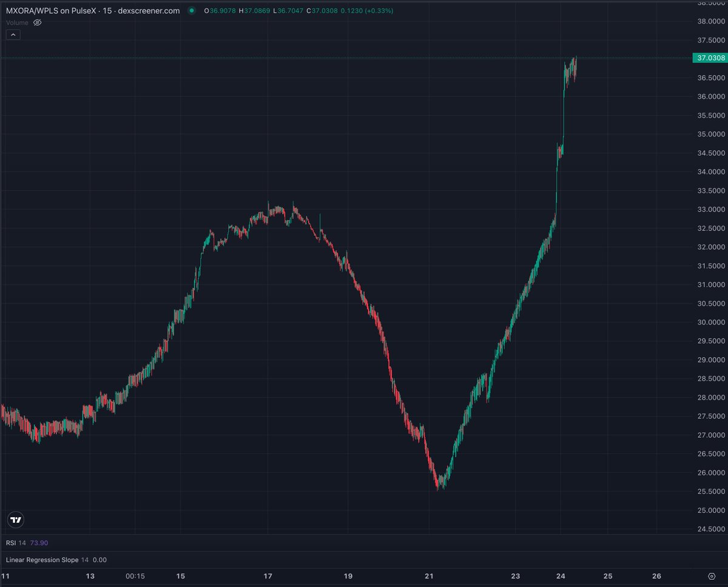The height and width of the screenshot is (587, 728).
Task: Click date label 19 on time axis
Action: [x=348, y=576]
